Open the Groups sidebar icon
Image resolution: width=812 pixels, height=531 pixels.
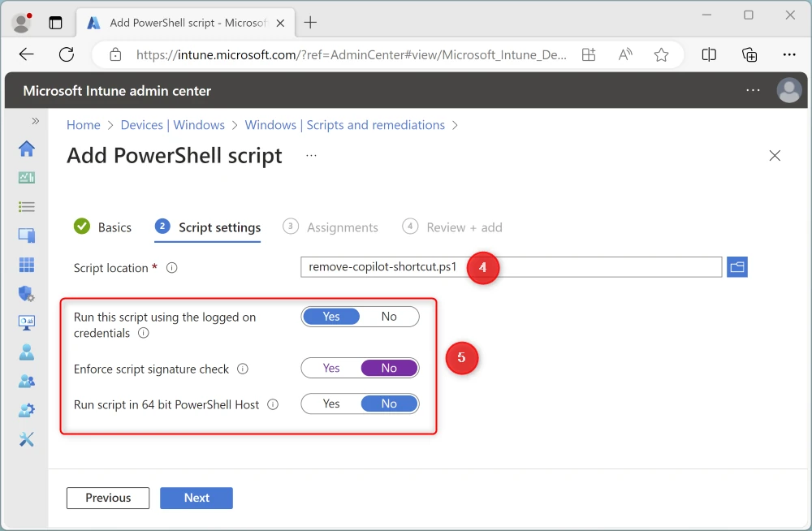tap(27, 382)
